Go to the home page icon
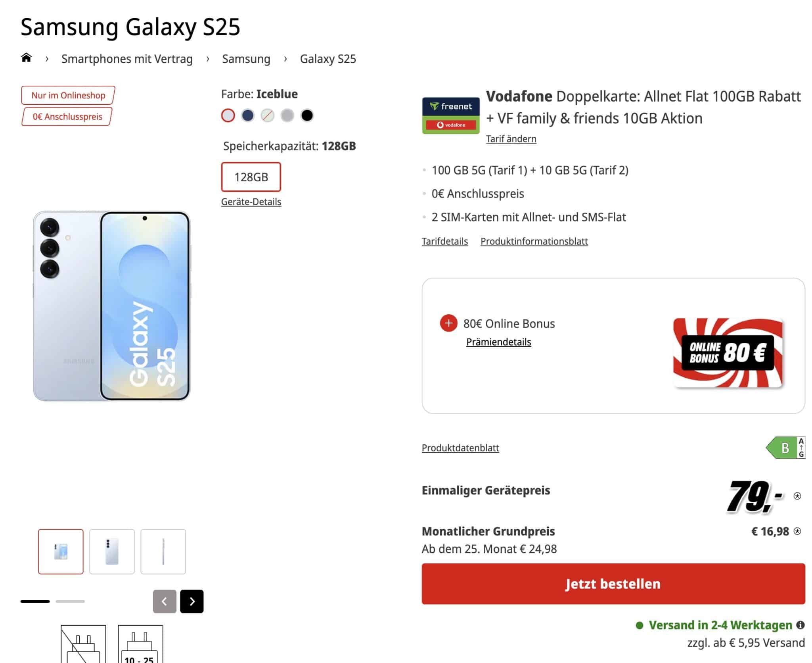The width and height of the screenshot is (812, 663). (26, 58)
